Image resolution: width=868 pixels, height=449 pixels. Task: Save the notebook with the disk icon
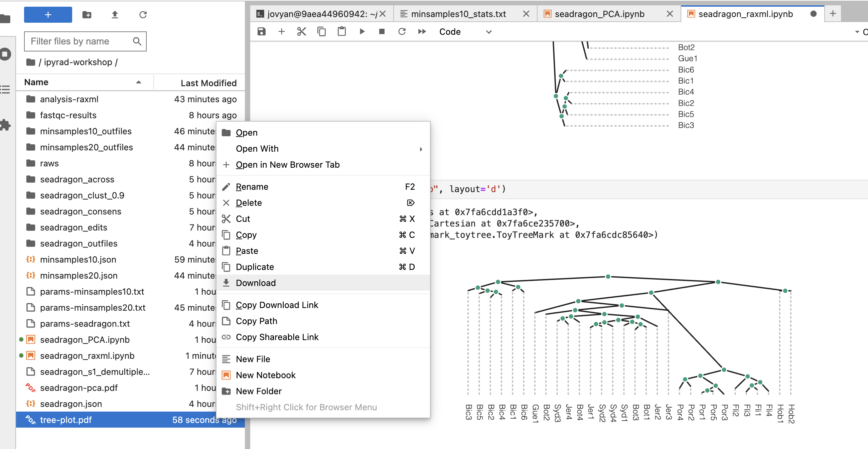(262, 32)
